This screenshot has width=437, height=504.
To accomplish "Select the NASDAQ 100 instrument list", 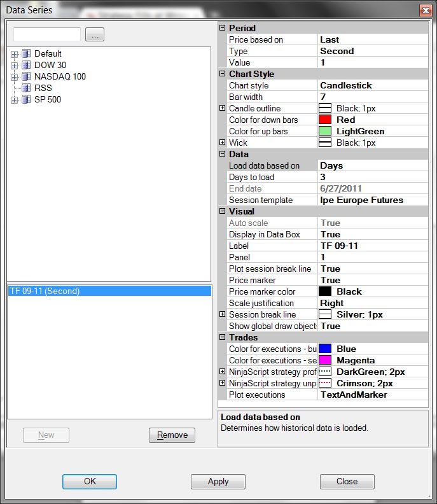I will (60, 76).
